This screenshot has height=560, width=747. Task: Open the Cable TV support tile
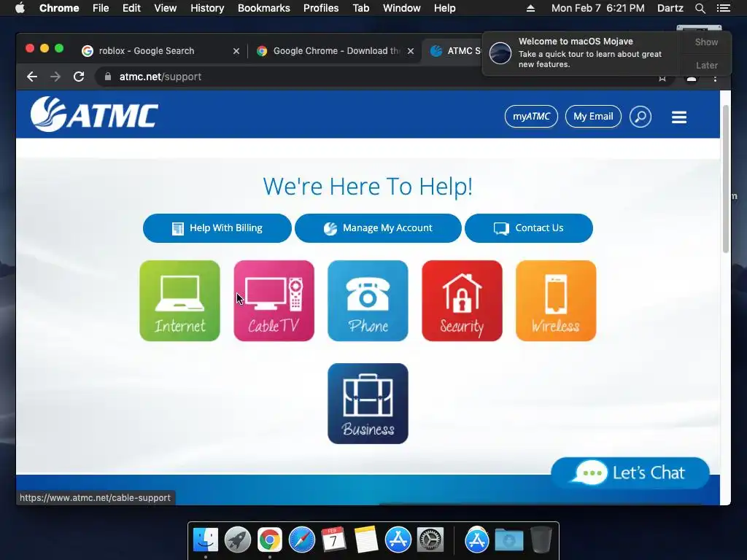click(x=274, y=300)
